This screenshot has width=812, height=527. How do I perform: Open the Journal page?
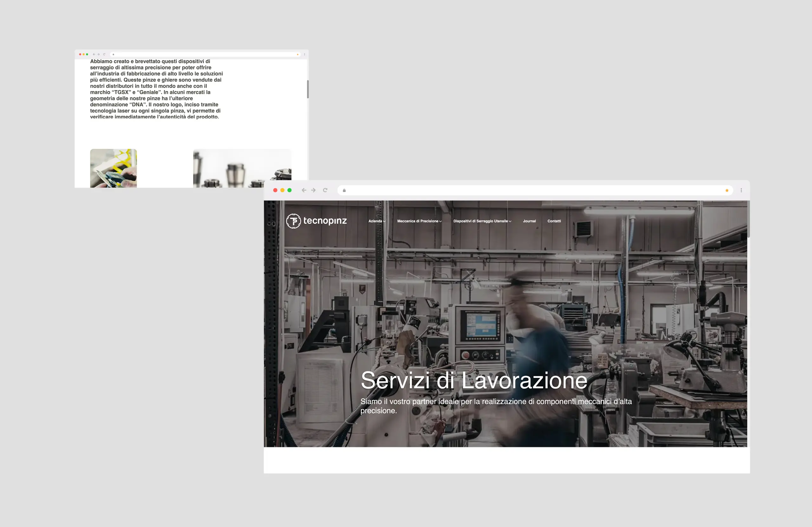coord(529,221)
